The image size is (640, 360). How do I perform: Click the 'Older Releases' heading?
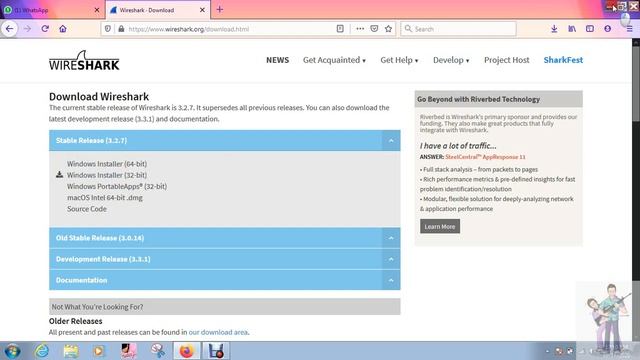[76, 321]
